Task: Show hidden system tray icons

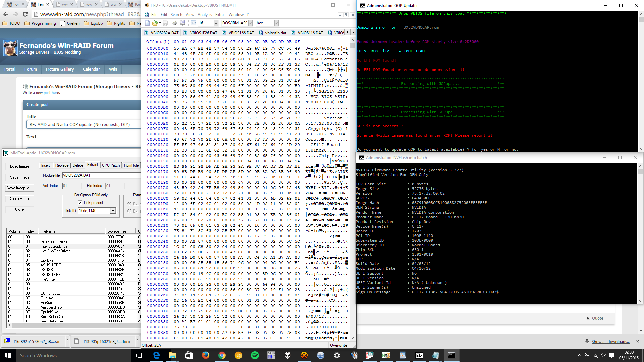Action: [579, 355]
